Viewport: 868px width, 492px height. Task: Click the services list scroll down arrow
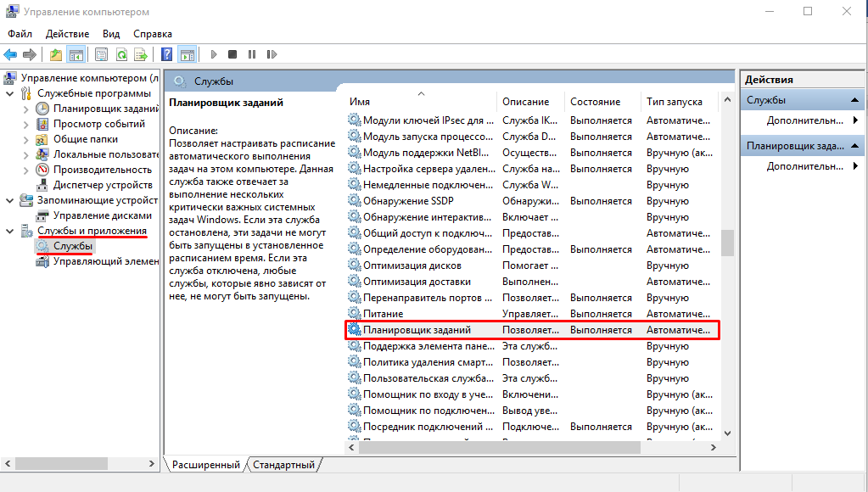727,433
